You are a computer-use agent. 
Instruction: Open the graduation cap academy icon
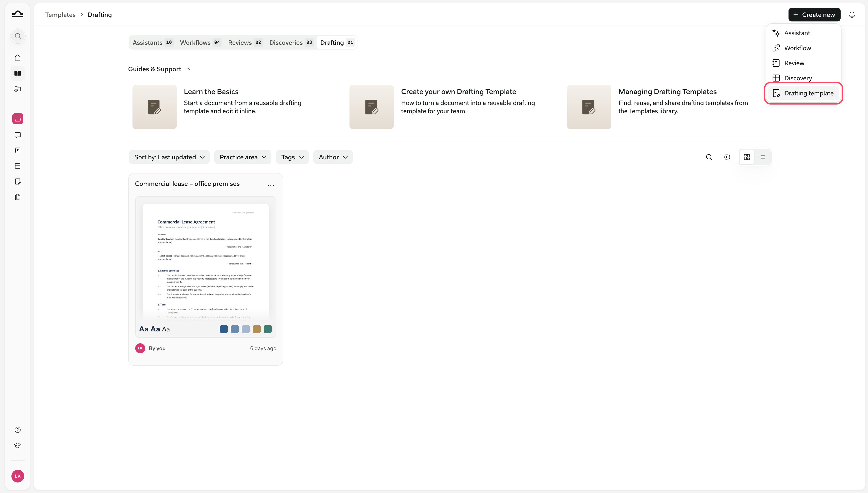[x=18, y=445]
